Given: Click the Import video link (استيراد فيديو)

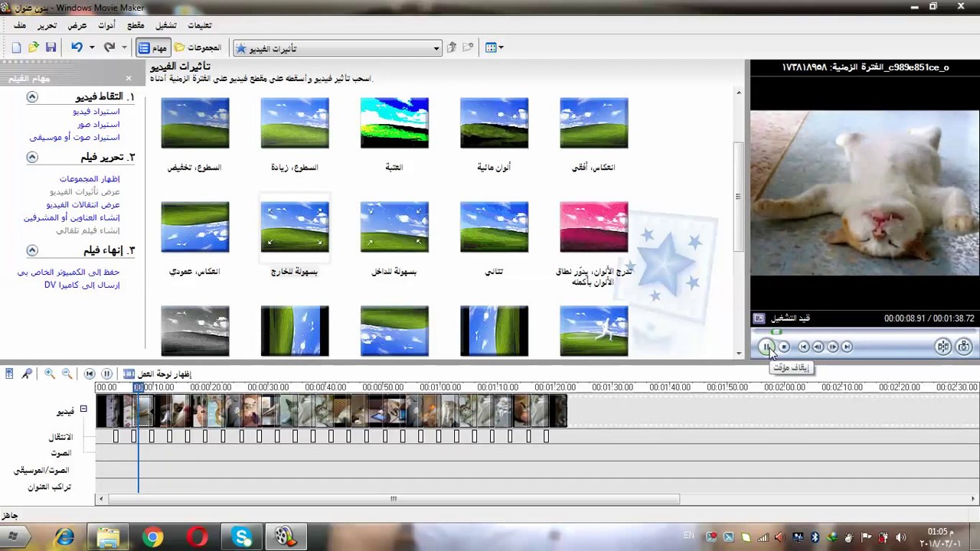Looking at the screenshot, I should click(x=96, y=112).
